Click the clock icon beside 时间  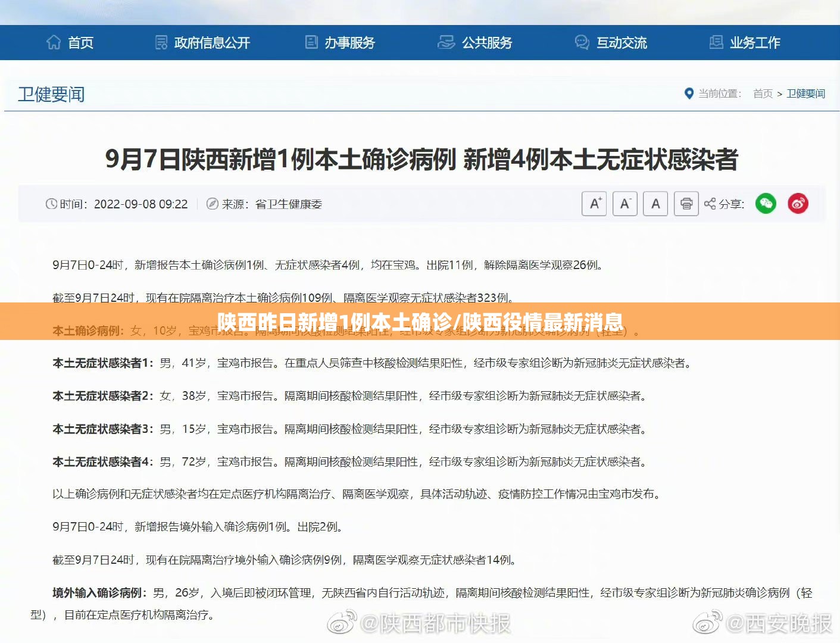51,204
